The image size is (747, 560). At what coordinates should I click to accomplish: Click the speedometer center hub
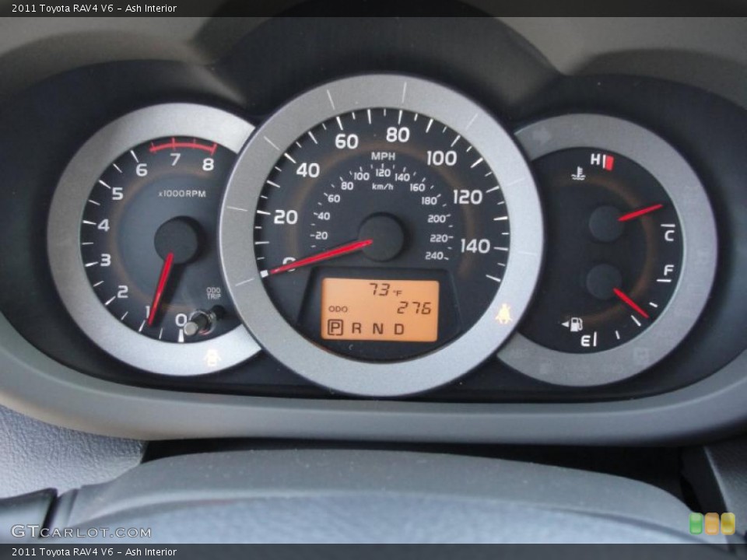[x=381, y=238]
